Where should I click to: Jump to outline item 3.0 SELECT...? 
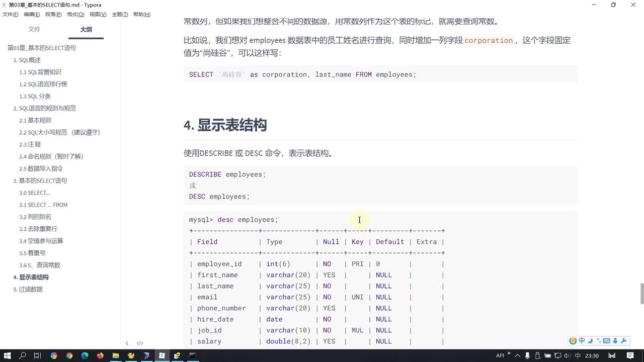tap(35, 193)
